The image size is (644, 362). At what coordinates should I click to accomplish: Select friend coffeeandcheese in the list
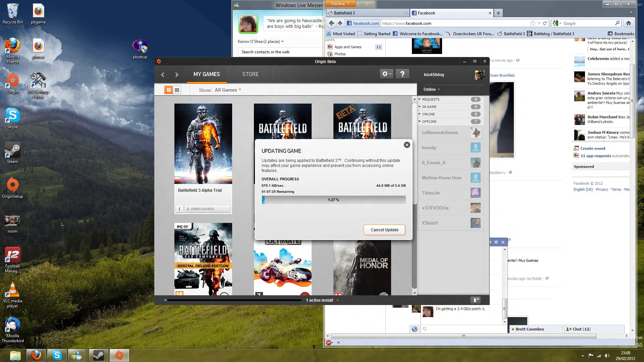(450, 132)
